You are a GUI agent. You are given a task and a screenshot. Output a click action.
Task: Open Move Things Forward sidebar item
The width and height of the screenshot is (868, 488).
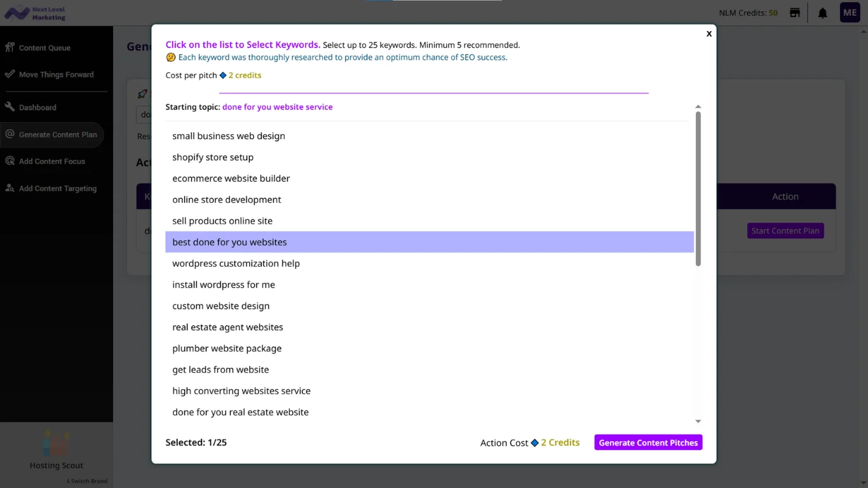56,74
